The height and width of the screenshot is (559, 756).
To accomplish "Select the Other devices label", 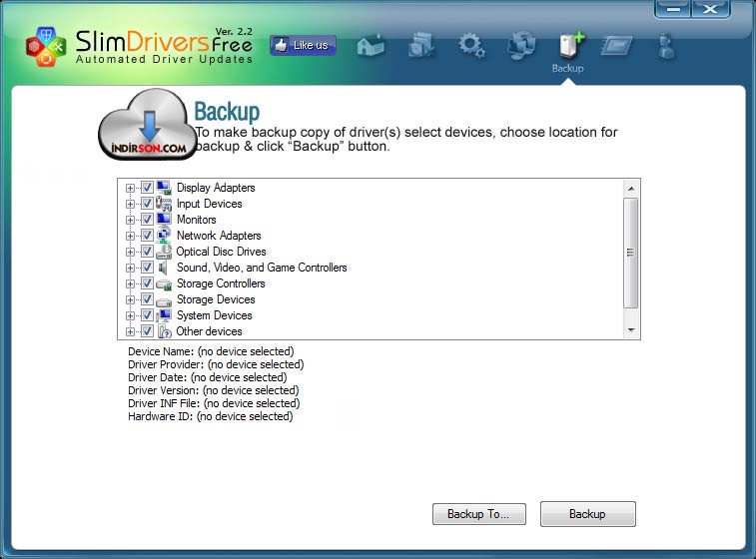I will (209, 331).
